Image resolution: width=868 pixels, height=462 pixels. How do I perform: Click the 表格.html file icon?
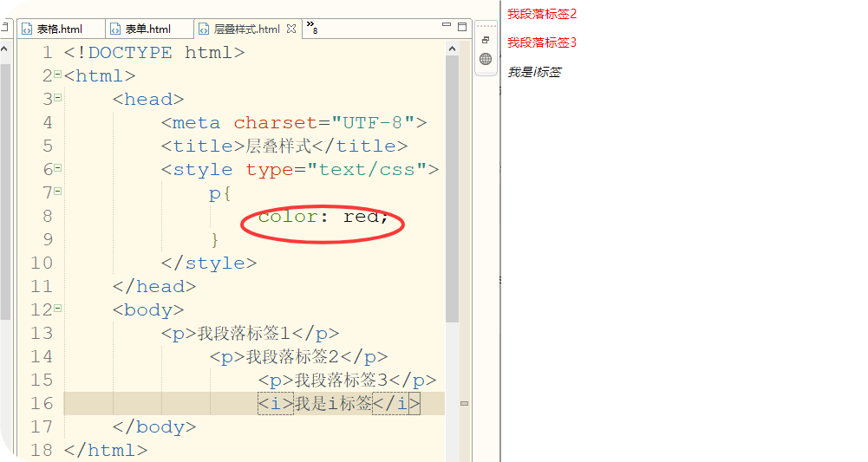27,29
